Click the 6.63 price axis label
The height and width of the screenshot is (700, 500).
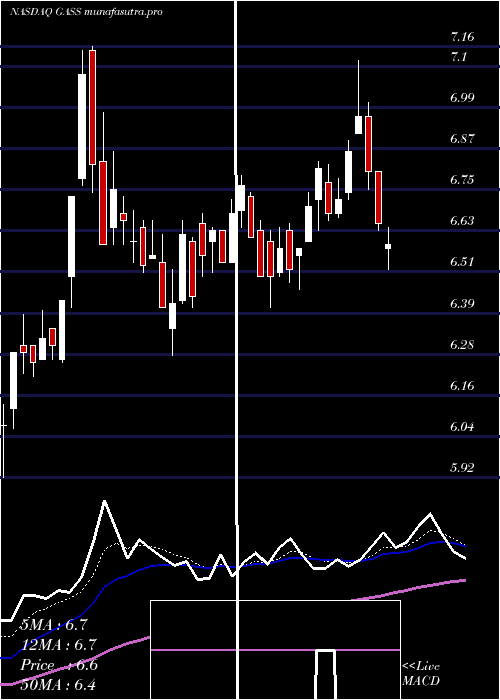point(462,221)
